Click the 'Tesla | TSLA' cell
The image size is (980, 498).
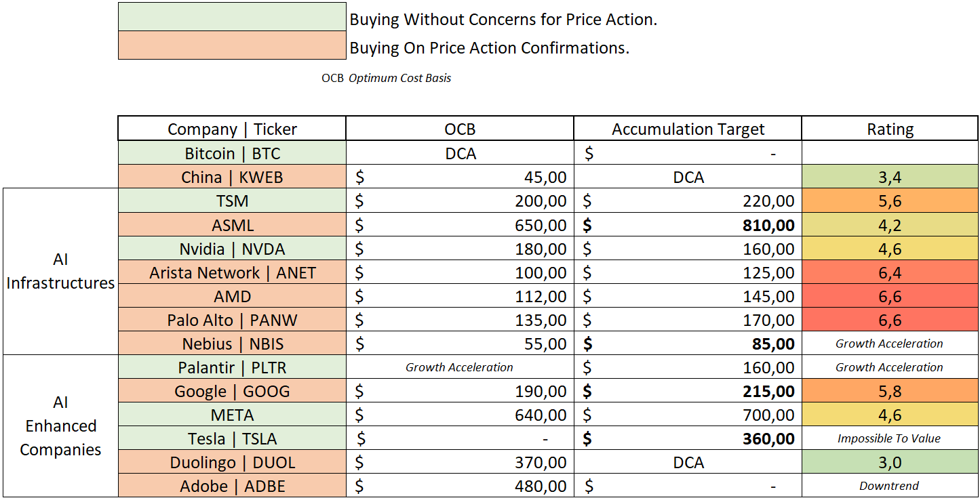tap(232, 438)
